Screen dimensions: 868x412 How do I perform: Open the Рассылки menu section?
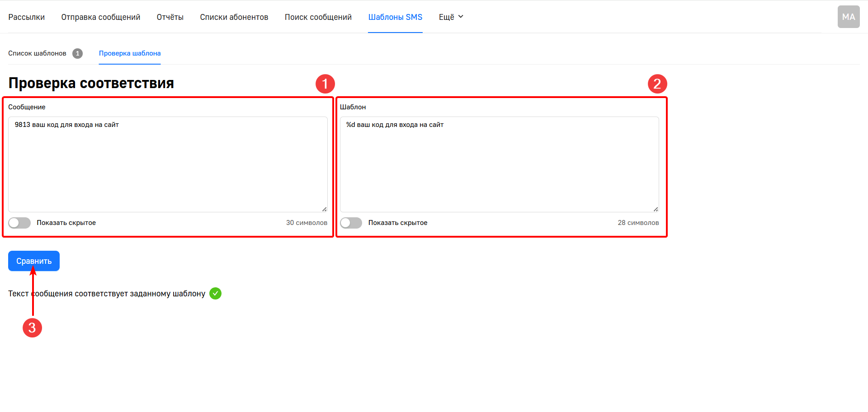point(26,17)
